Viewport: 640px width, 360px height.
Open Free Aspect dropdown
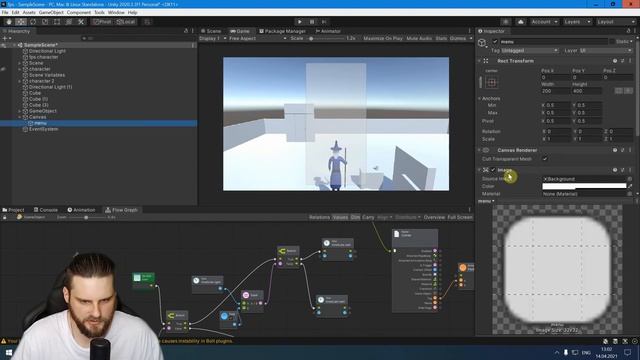258,38
